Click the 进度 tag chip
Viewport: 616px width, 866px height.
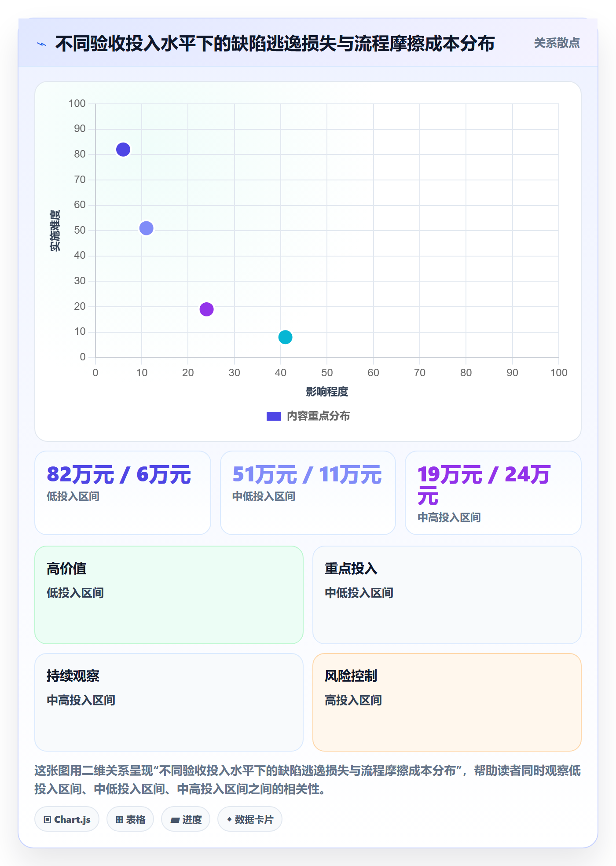186,819
